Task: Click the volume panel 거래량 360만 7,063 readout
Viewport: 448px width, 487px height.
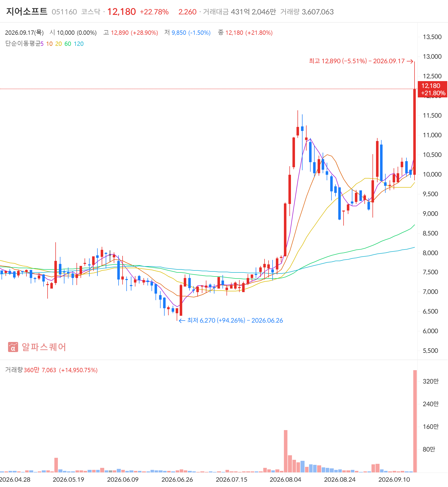Action: pyautogui.click(x=31, y=370)
